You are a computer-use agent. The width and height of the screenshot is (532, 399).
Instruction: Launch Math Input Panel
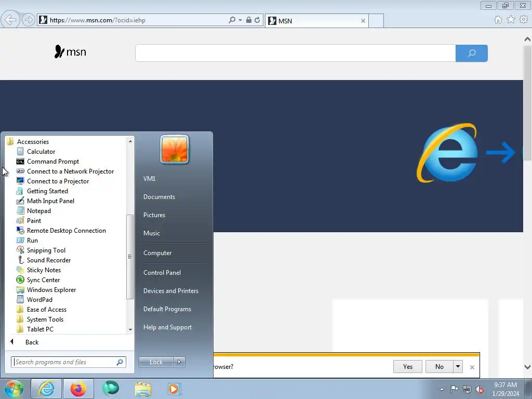(x=50, y=201)
